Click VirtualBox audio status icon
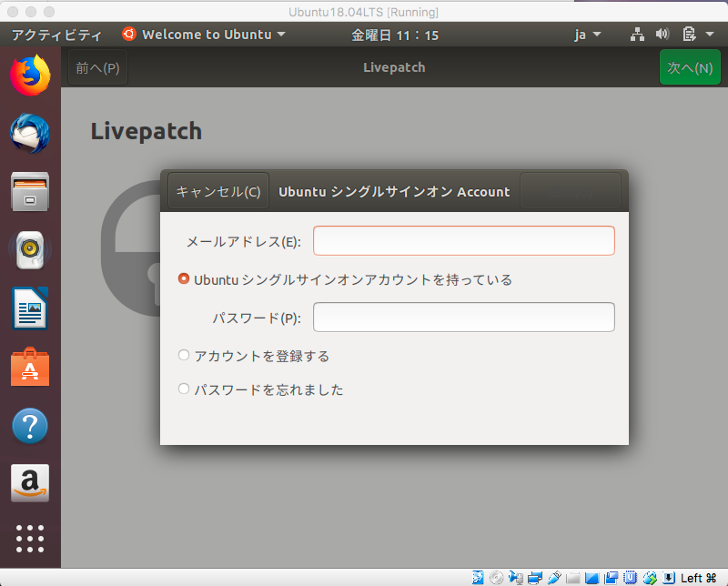Viewport: 728px width, 586px height. (515, 578)
